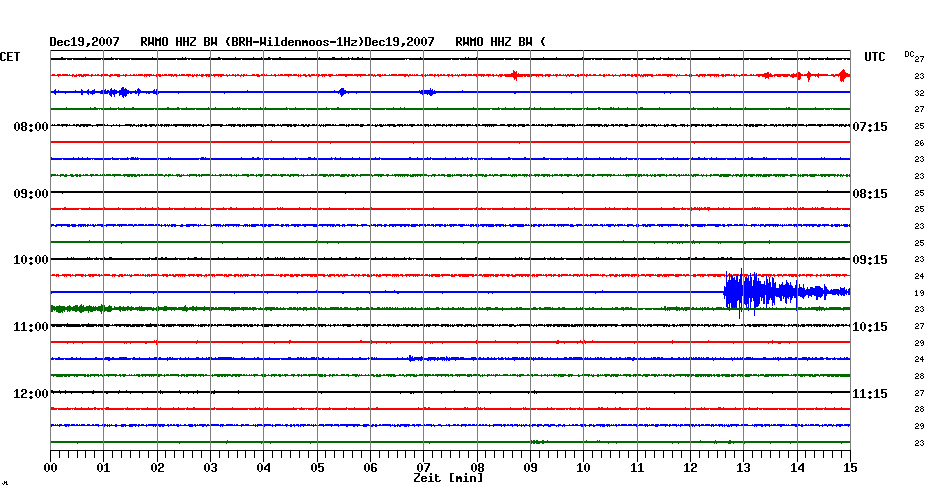This screenshot has width=930, height=494.
Task: Click minute 04 on the time axis
Action: click(x=264, y=468)
